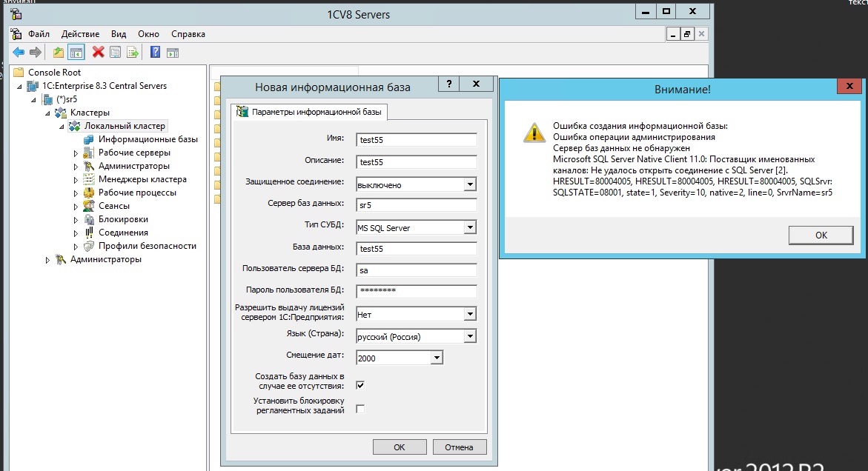Select the Параметры информационной базы tab
868x471 pixels.
tap(309, 112)
